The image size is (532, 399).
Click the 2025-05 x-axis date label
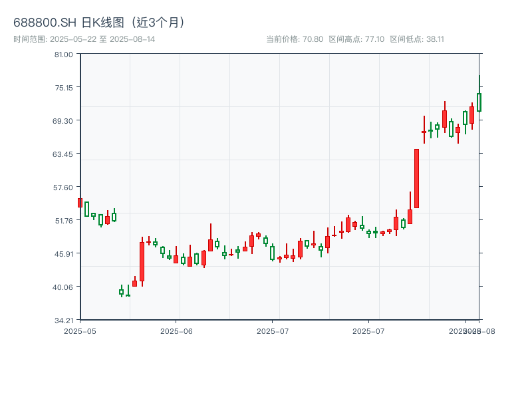[80, 331]
